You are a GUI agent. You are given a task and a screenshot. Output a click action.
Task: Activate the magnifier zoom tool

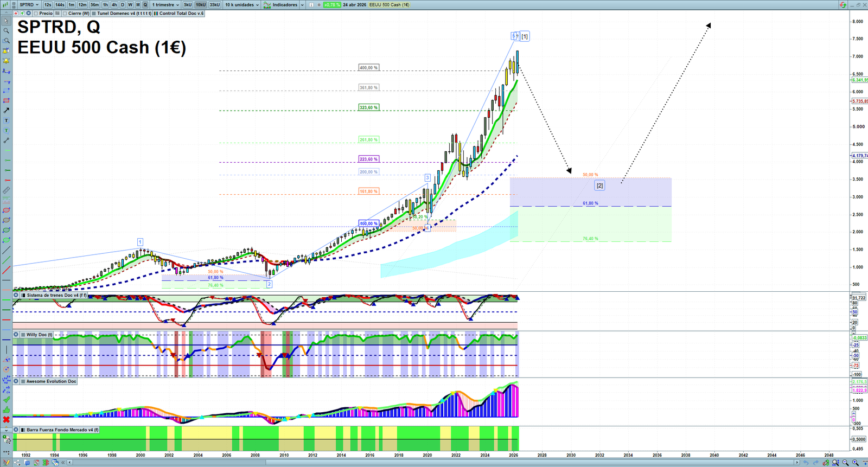coord(6,31)
